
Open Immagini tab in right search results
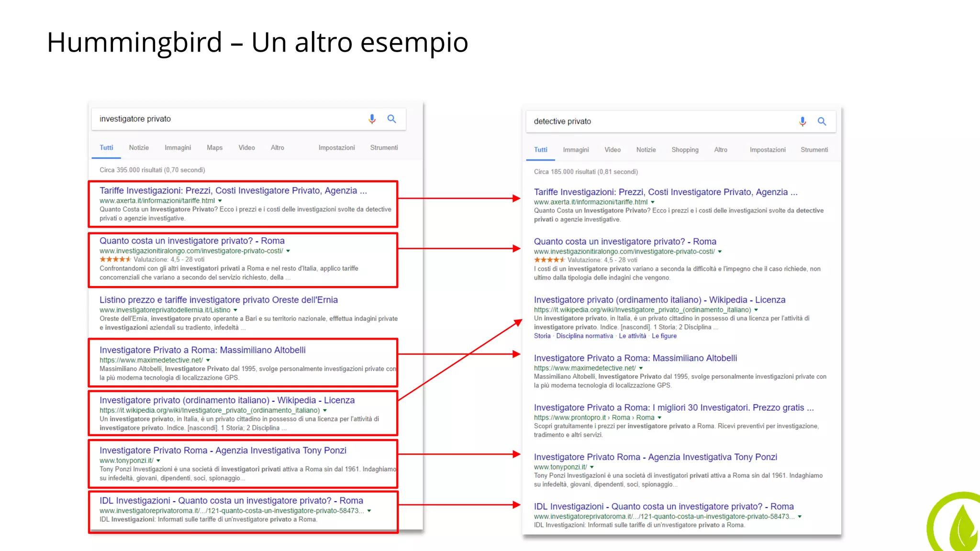click(x=576, y=150)
